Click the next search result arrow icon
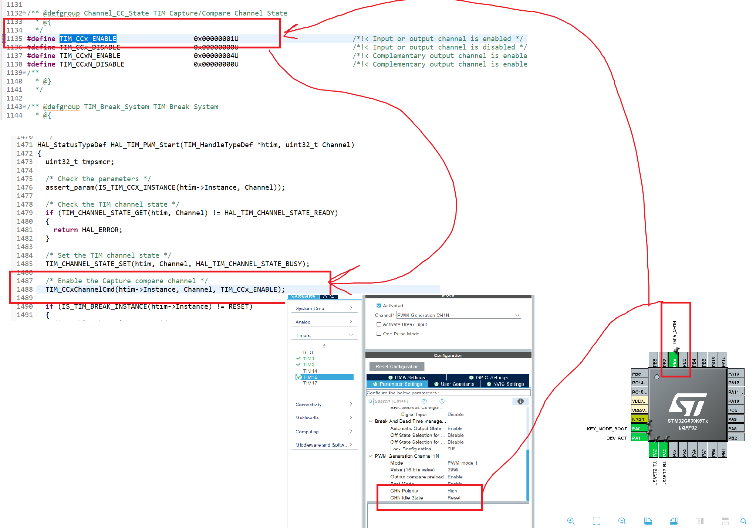Viewport: 756px width, 532px height. (x=442, y=401)
